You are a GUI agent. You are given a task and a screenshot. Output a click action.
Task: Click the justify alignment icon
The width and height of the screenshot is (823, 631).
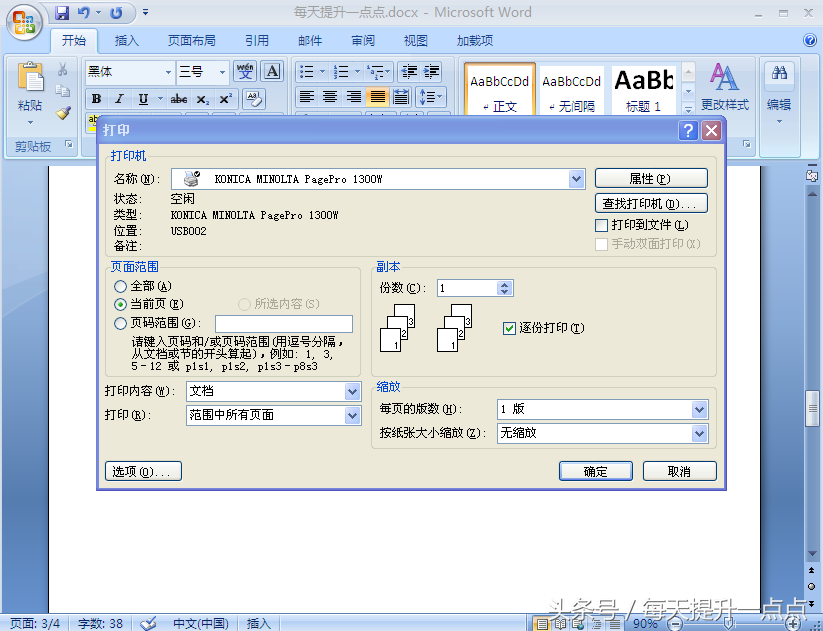pos(377,97)
